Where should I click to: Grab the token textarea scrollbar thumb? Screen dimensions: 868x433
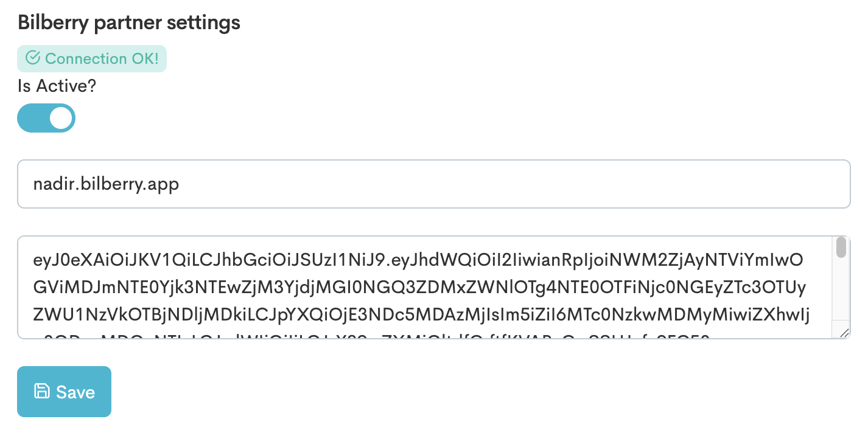841,248
